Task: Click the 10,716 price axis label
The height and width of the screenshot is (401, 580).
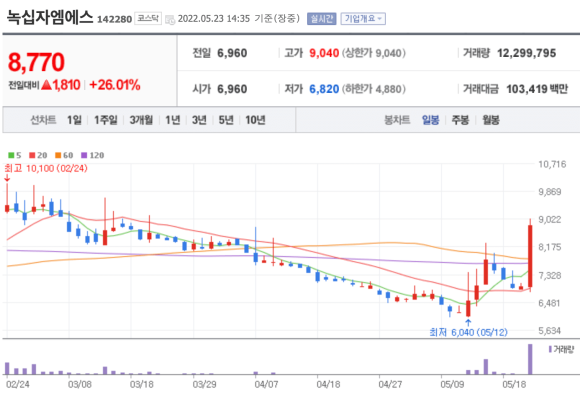Action: (x=552, y=164)
